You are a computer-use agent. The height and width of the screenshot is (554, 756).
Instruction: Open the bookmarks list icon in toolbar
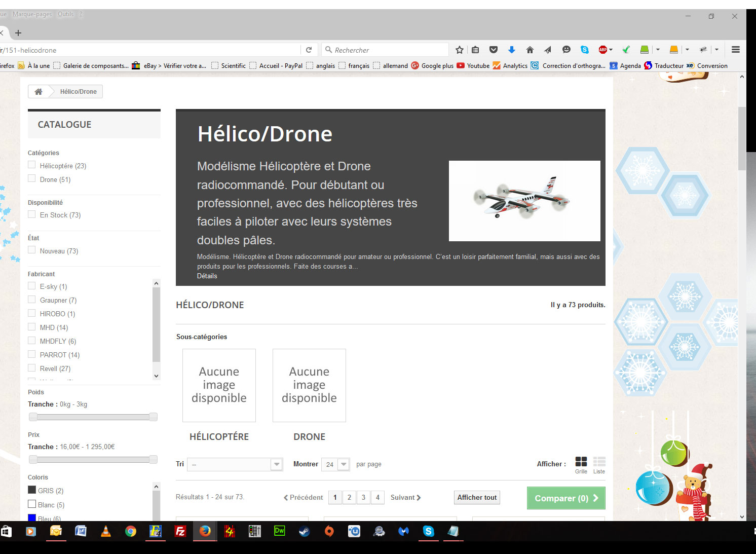click(x=475, y=50)
